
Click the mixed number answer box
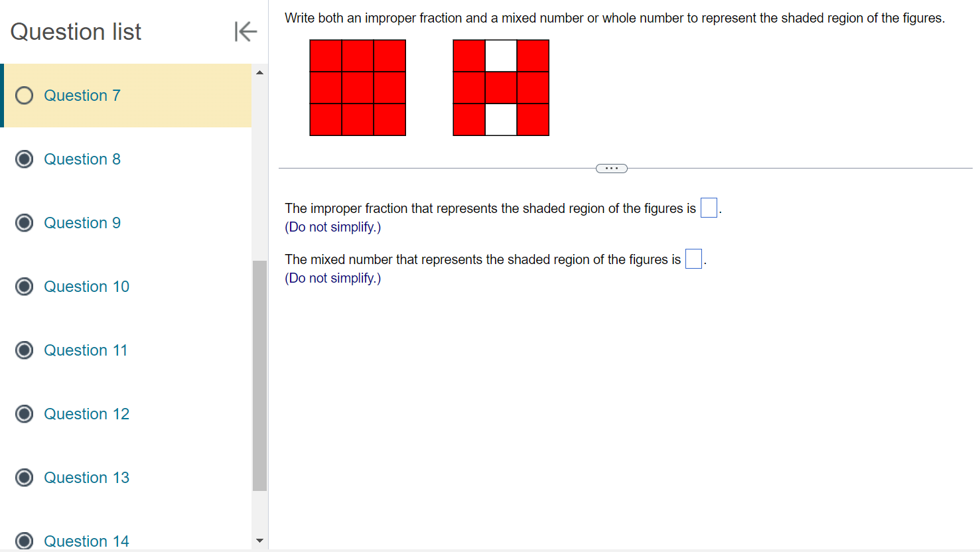[x=693, y=259]
